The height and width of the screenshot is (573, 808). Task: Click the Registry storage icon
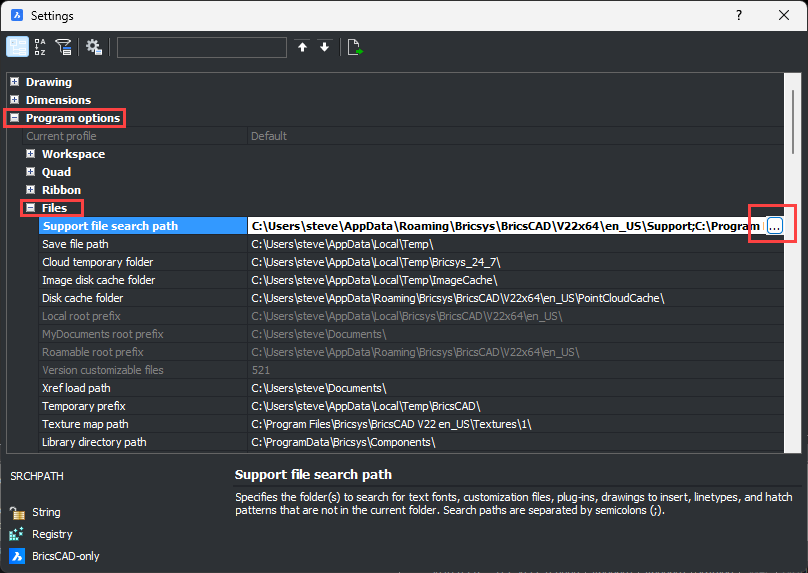pos(17,535)
